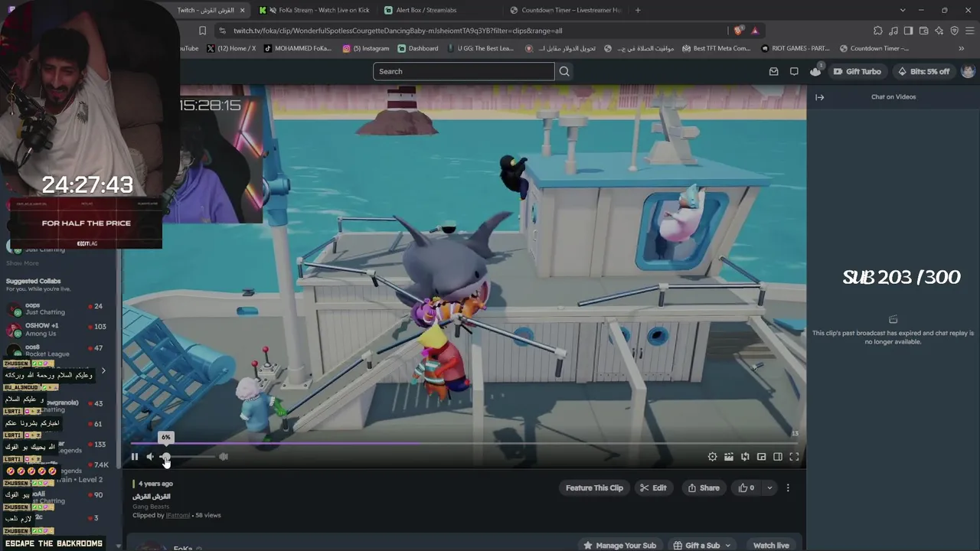Screen dimensions: 980x551
Task: Pause the clip playback
Action: pyautogui.click(x=134, y=457)
